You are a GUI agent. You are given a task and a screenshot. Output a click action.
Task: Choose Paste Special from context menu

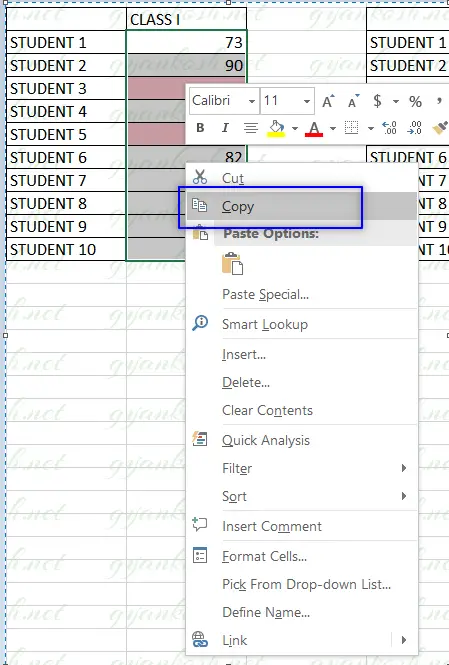pos(265,294)
